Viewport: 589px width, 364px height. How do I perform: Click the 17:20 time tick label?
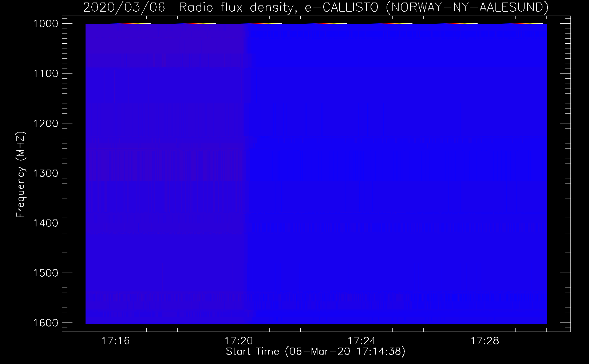click(x=239, y=341)
